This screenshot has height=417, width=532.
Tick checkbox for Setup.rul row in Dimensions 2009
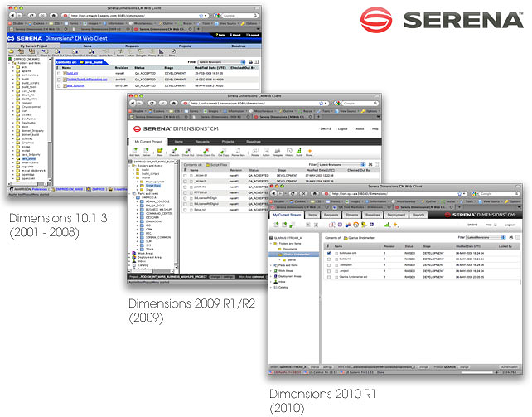(x=185, y=210)
